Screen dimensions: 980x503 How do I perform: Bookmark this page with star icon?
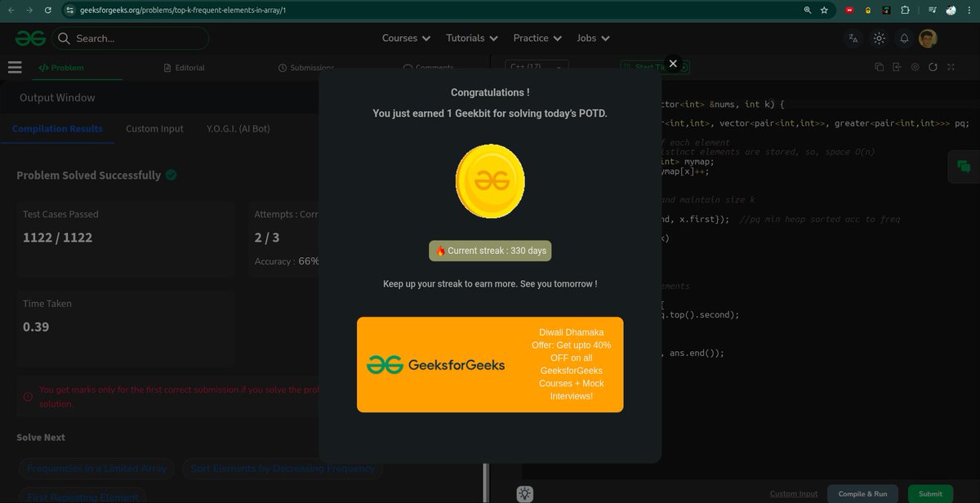[824, 11]
